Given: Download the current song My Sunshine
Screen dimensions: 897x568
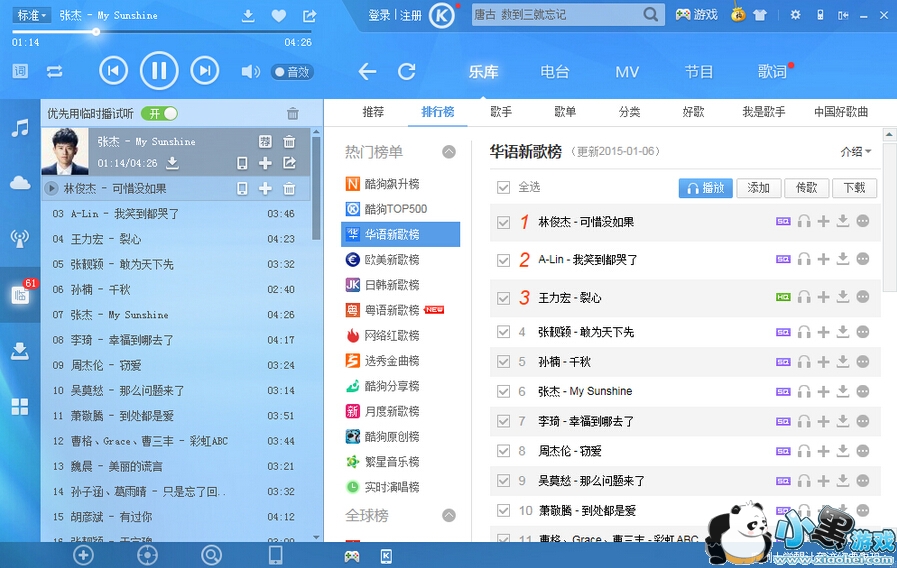Looking at the screenshot, I should coord(248,15).
